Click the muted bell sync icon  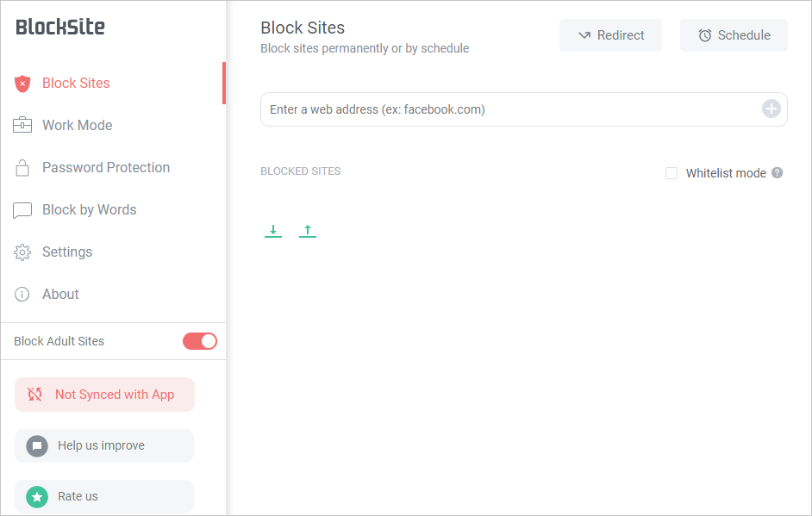coord(34,394)
